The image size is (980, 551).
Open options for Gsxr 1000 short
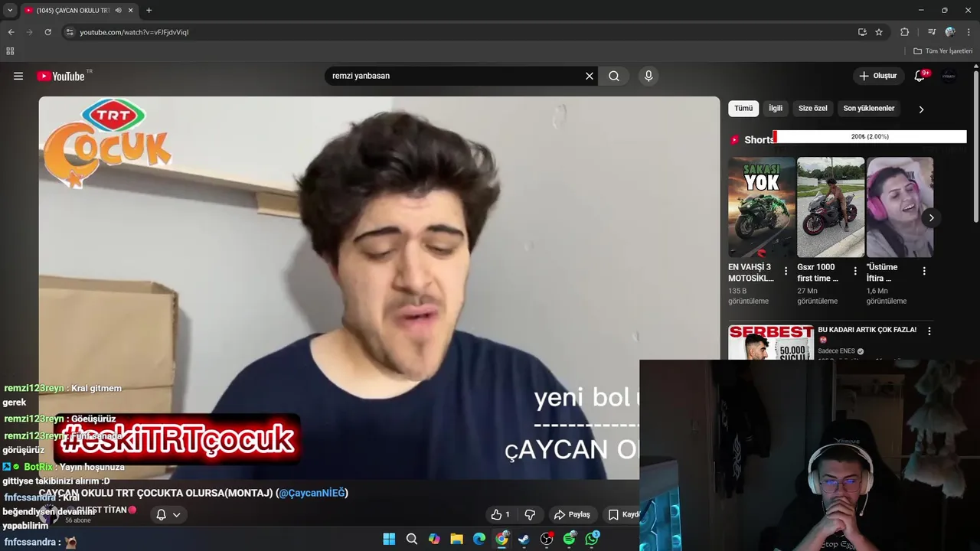point(855,271)
